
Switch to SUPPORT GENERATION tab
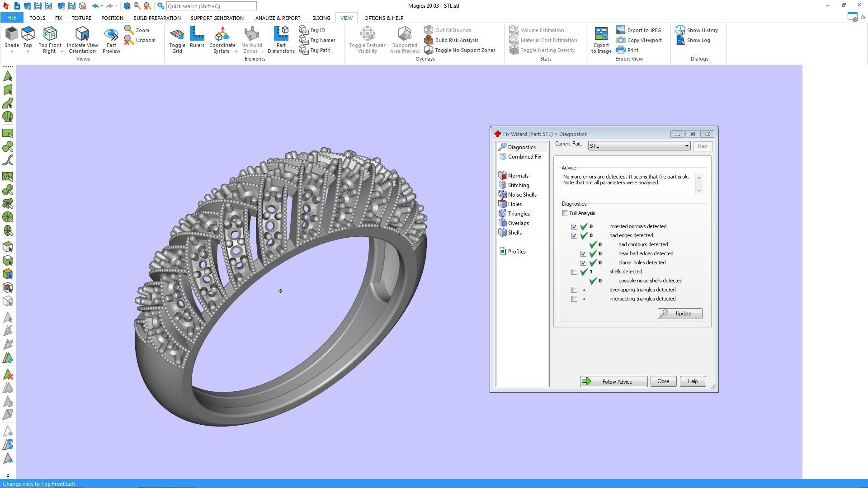(x=217, y=18)
